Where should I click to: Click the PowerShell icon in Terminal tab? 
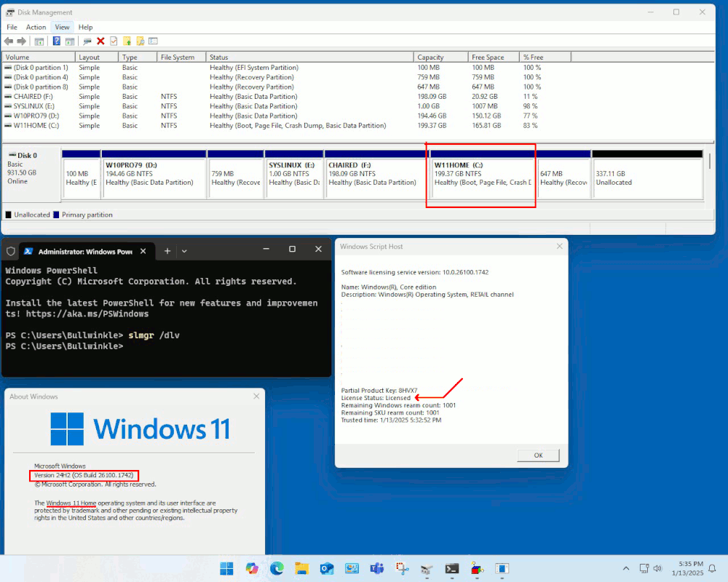(x=28, y=251)
